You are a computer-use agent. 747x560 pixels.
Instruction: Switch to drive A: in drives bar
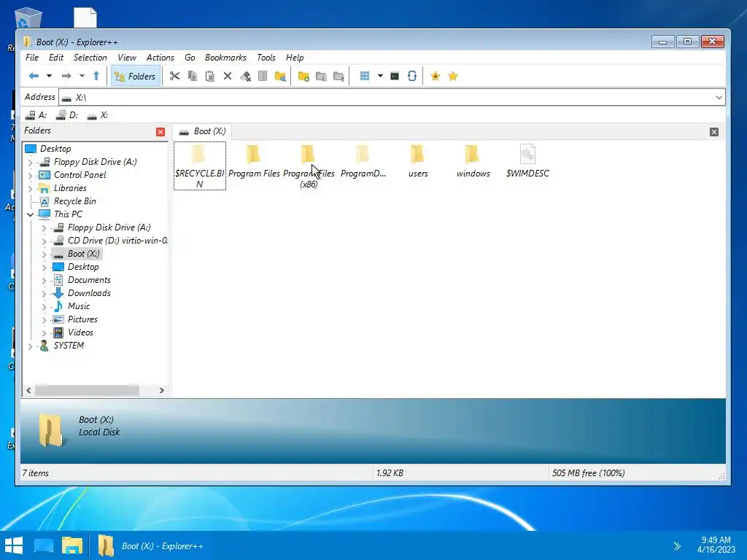coord(36,115)
